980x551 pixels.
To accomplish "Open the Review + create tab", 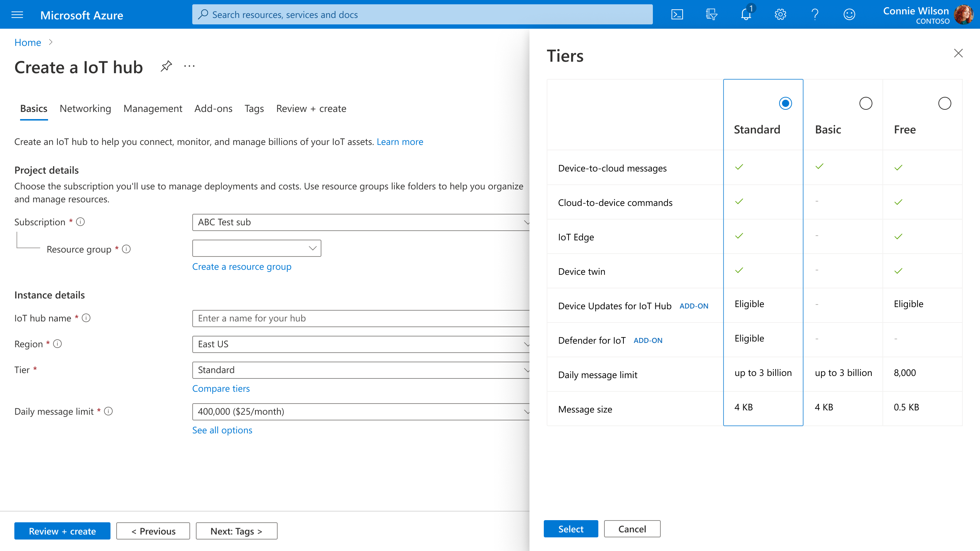I will pyautogui.click(x=311, y=109).
